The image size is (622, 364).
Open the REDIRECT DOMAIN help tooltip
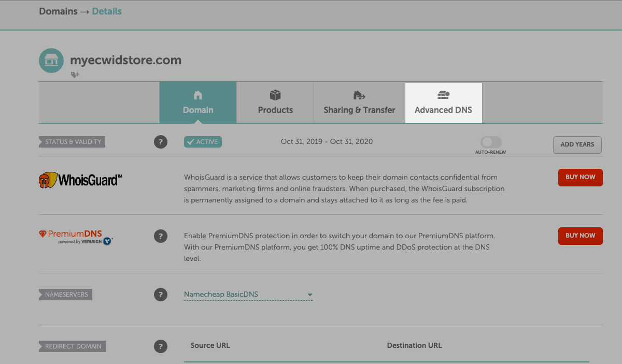pyautogui.click(x=161, y=346)
